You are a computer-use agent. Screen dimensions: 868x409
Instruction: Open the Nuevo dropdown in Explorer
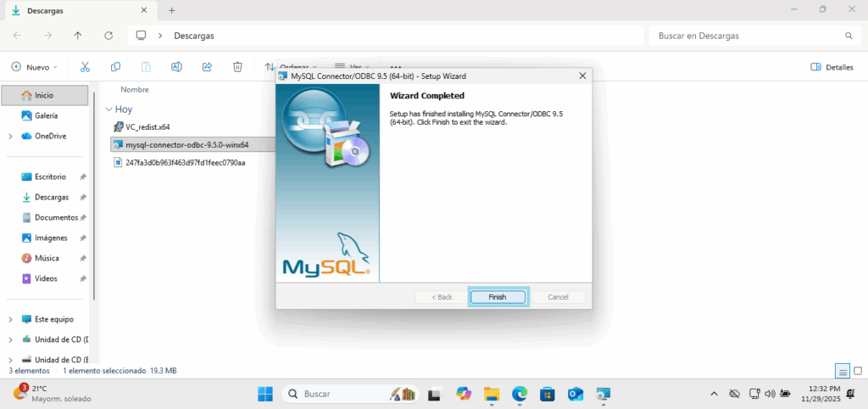[x=34, y=67]
